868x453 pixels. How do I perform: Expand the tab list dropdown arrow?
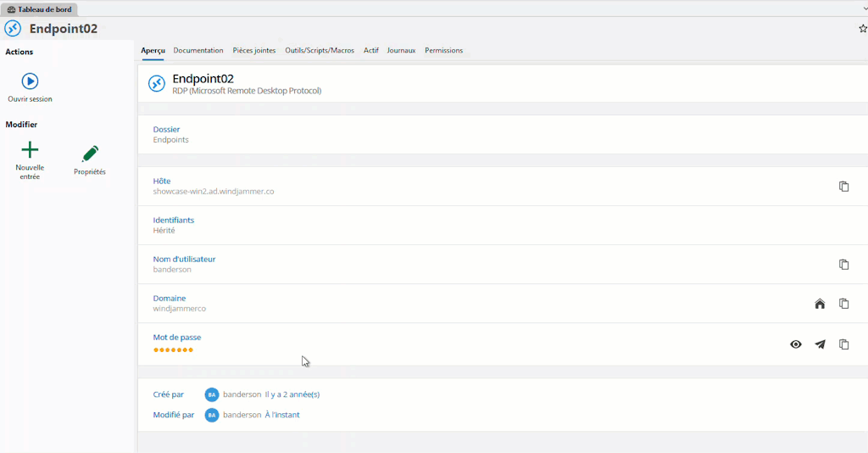point(863,8)
